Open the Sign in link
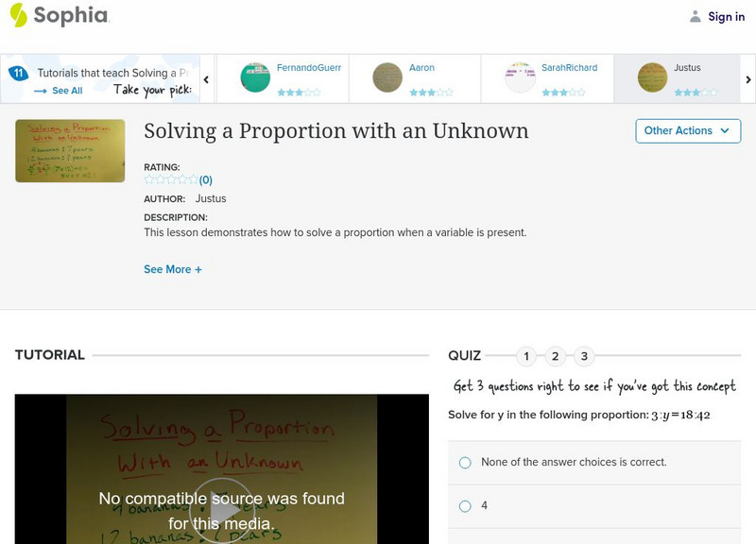 pyautogui.click(x=726, y=17)
